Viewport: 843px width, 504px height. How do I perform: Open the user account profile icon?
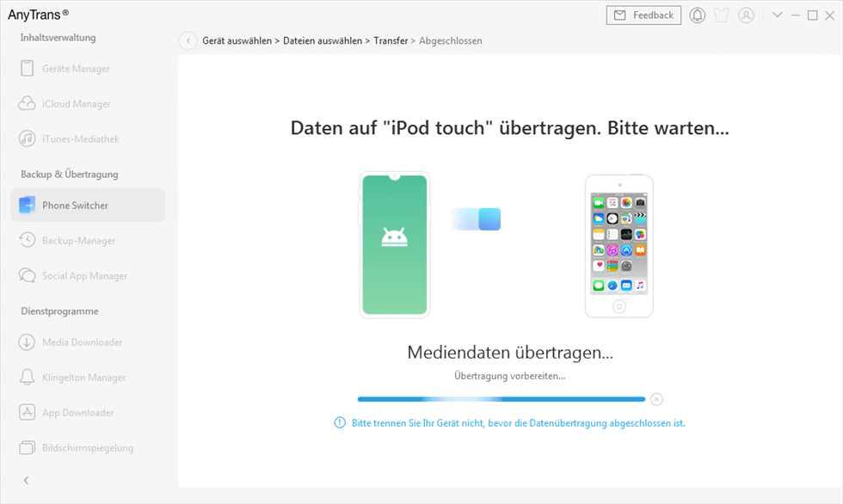point(746,15)
